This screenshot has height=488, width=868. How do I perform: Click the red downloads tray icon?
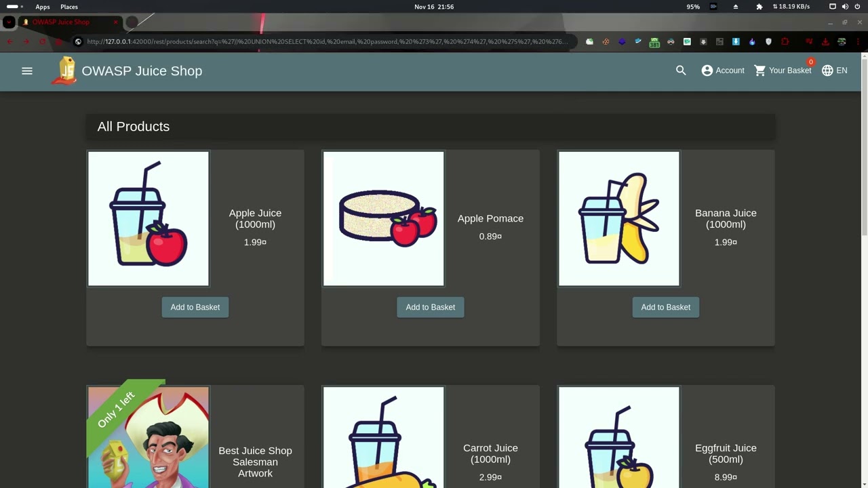(825, 42)
